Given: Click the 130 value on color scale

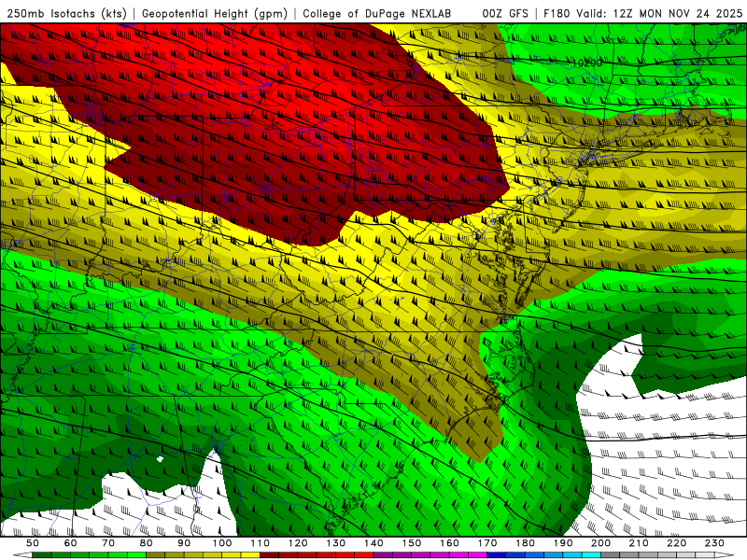Looking at the screenshot, I should (336, 543).
